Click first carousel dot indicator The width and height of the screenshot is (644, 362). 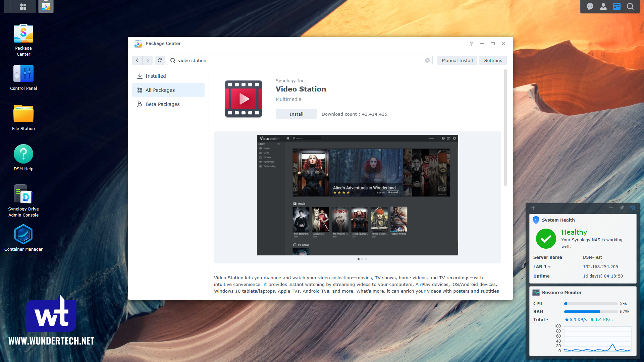358,259
